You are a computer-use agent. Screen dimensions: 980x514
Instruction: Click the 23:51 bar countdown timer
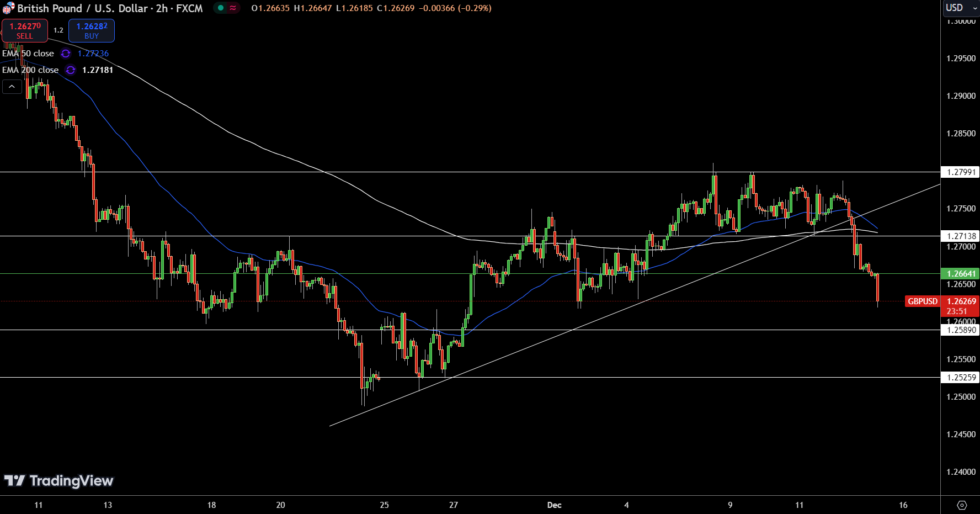957,311
